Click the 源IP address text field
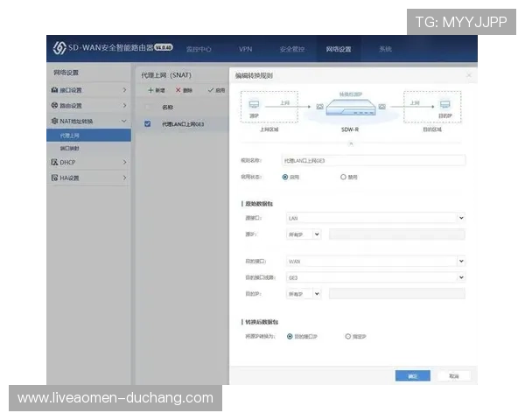 click(397, 234)
